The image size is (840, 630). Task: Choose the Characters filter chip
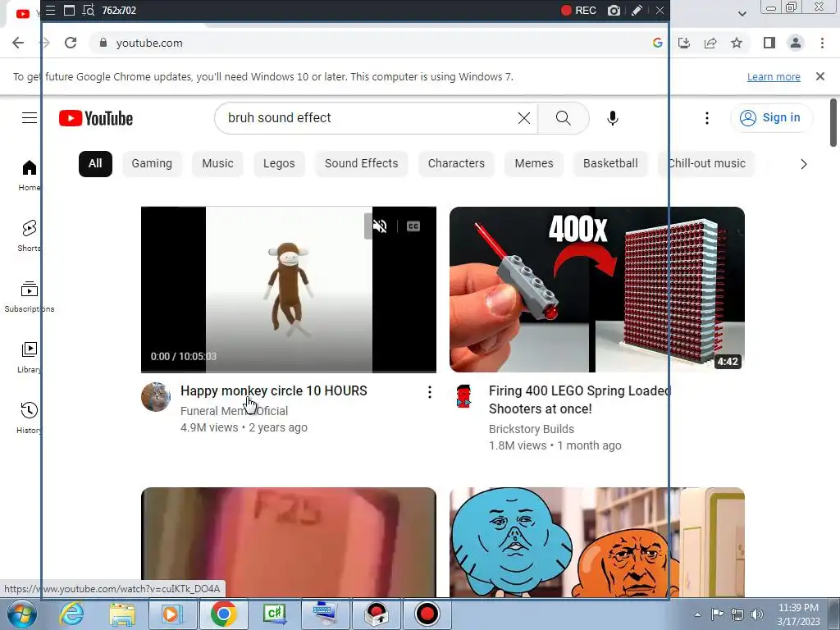tap(456, 163)
